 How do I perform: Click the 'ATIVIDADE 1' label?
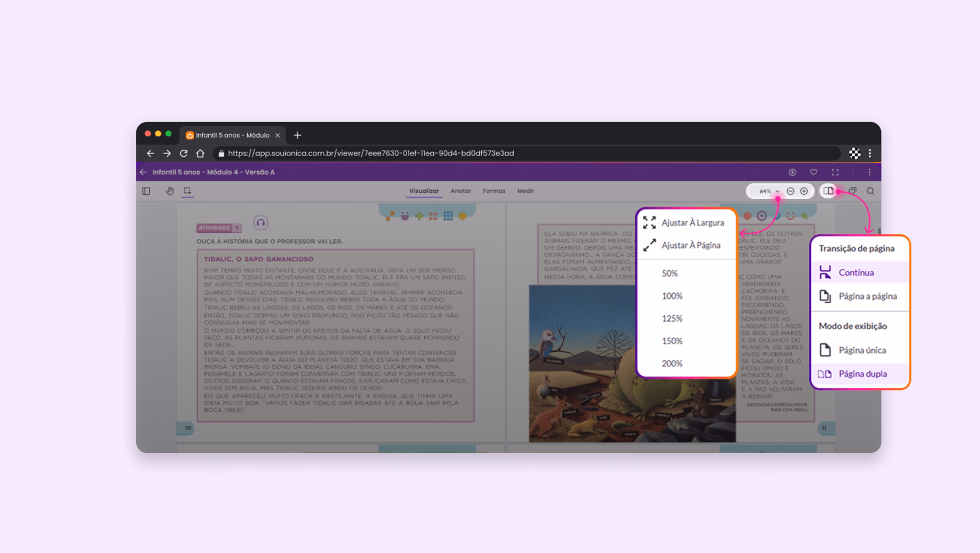coord(219,228)
